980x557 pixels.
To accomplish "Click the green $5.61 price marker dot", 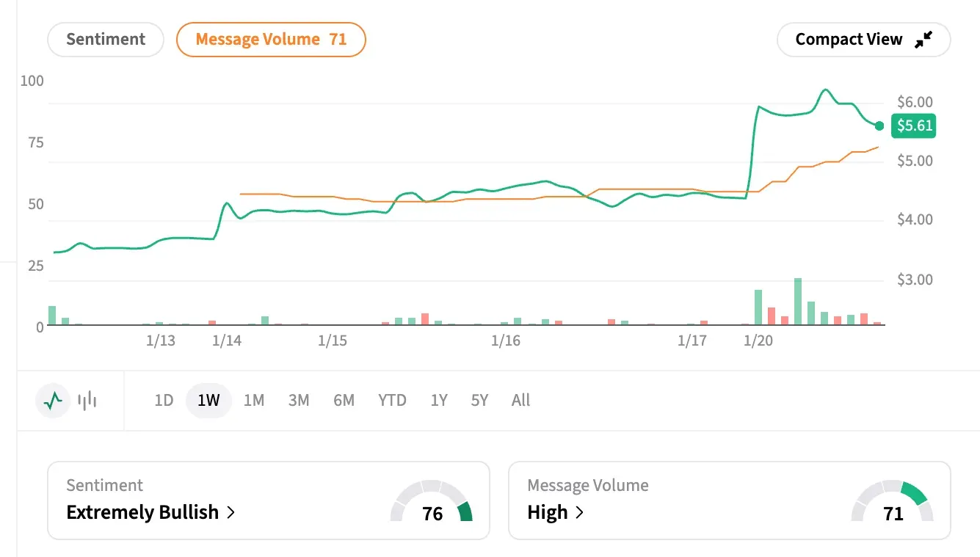I will tap(879, 126).
